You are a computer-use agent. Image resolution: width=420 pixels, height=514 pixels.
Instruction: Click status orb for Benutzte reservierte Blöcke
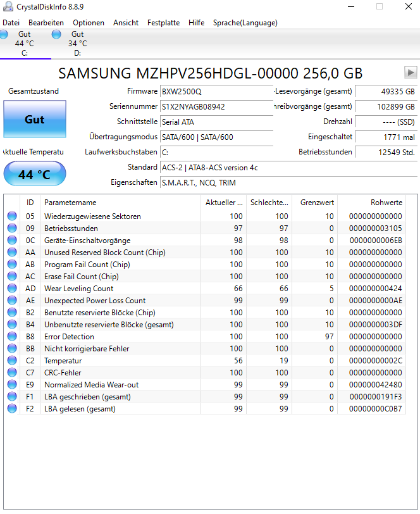12,313
